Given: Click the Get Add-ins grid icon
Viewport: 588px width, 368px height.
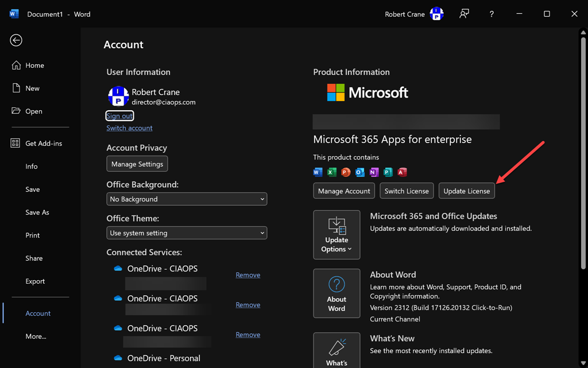Looking at the screenshot, I should [x=16, y=144].
